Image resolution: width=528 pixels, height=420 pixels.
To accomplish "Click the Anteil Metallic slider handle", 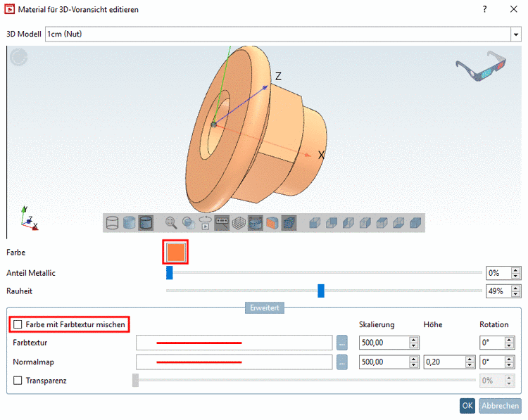I will [x=170, y=272].
